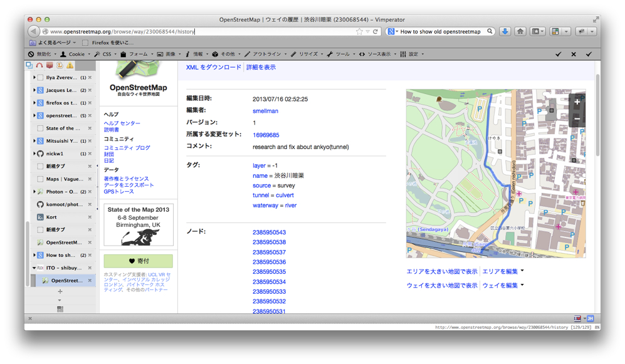Collapse the ITO - shibuy... tab group

34,268
